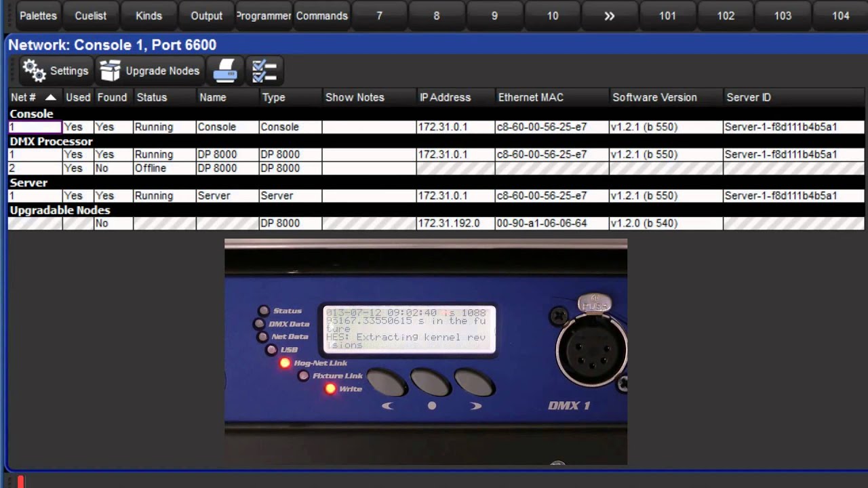Click the sort arrow beside Net #
Screen dimensions: 868x488
click(50, 98)
